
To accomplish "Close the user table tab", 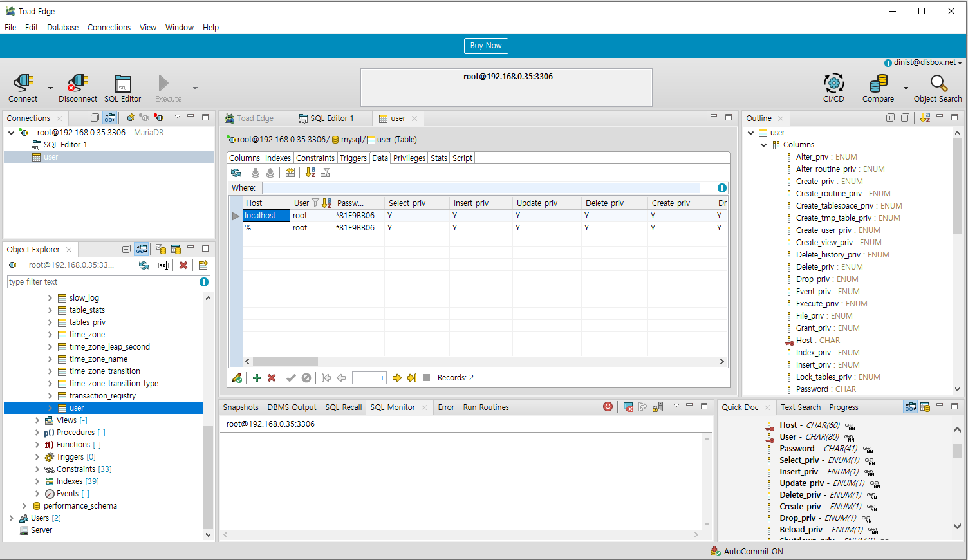I will click(414, 118).
